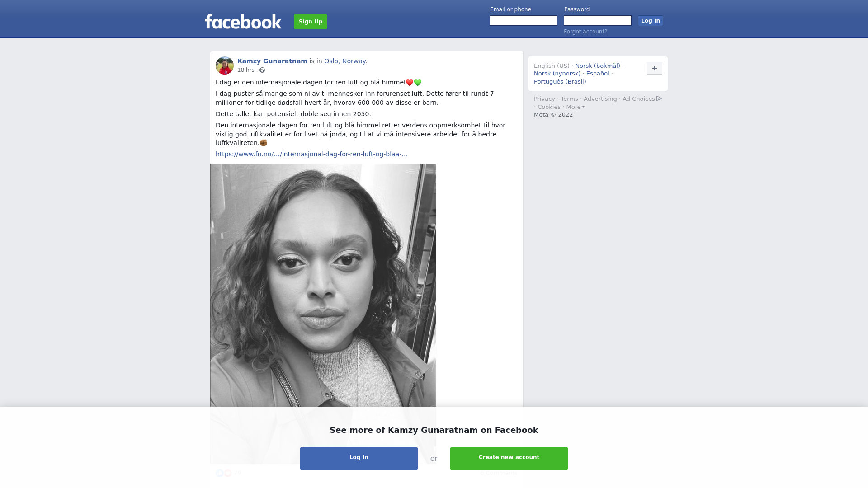The image size is (868, 488).
Task: Expand the More footer dropdown
Action: click(575, 107)
